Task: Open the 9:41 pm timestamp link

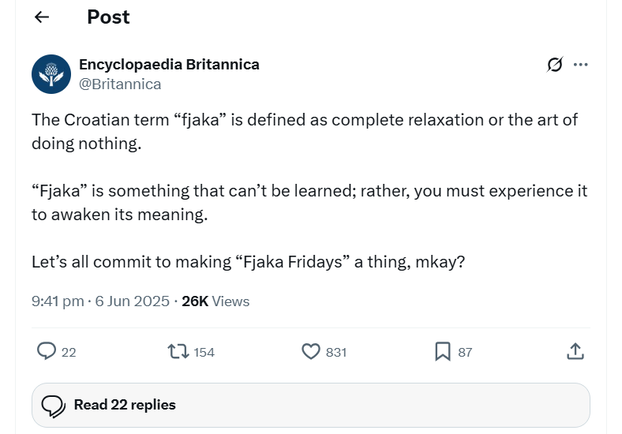Action: point(58,301)
